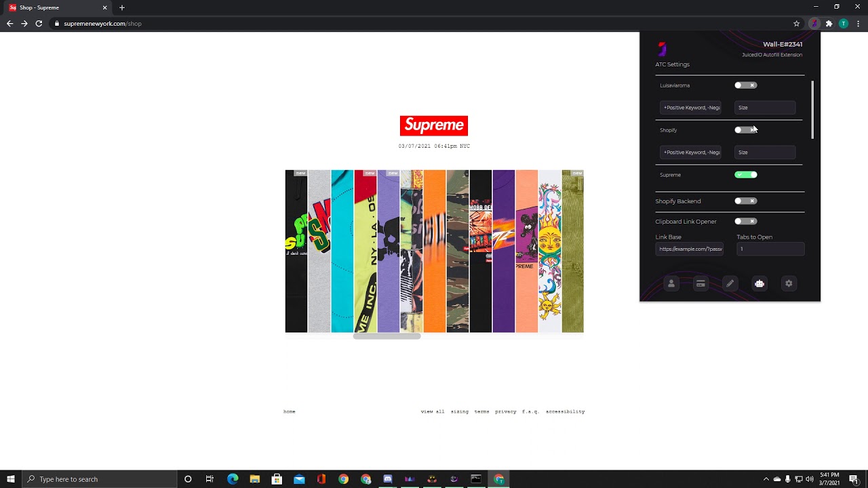Open the home link in footer
This screenshot has width=868, height=488.
coord(290,411)
